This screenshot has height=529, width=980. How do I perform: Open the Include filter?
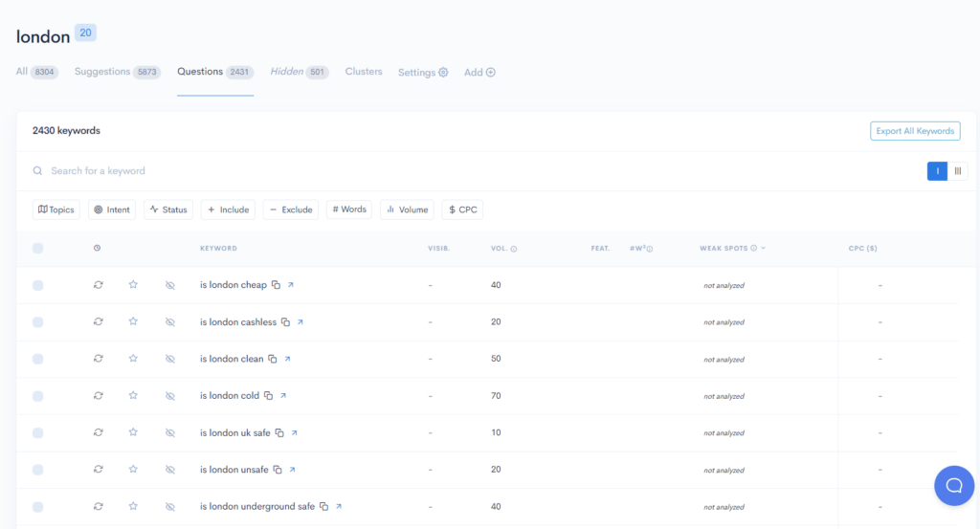coord(228,209)
